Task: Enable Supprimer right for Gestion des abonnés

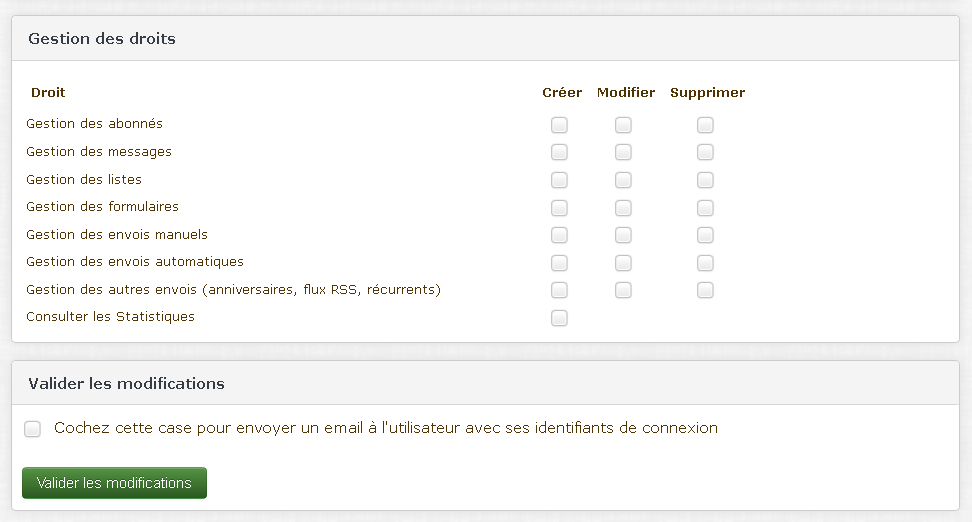Action: 705,125
